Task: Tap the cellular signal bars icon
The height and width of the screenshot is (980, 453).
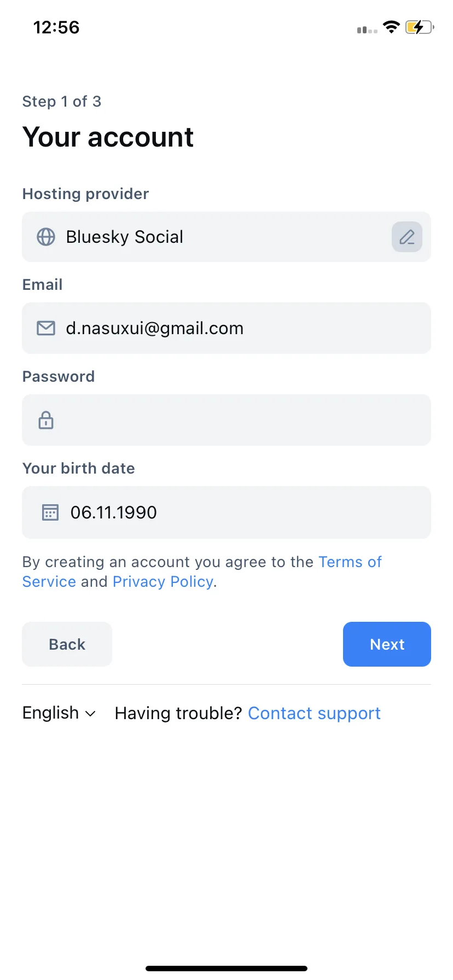Action: [367, 30]
